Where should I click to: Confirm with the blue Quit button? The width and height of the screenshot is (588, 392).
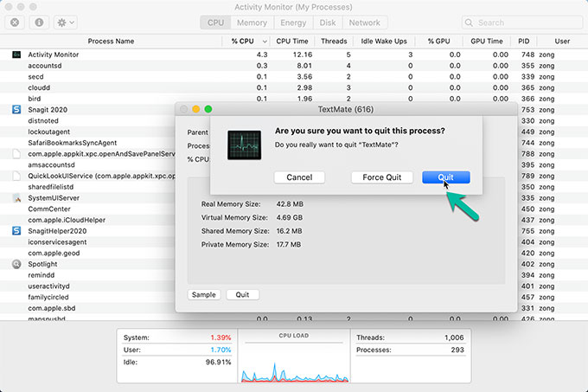click(445, 177)
